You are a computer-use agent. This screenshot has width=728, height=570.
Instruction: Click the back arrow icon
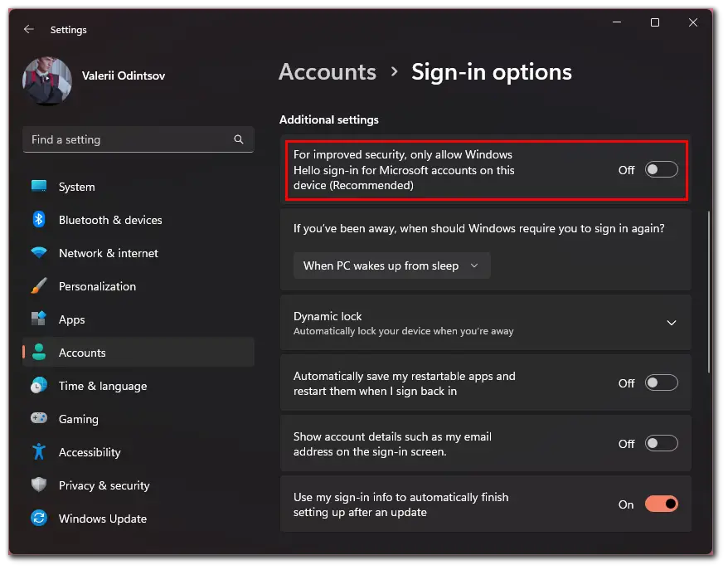(29, 29)
